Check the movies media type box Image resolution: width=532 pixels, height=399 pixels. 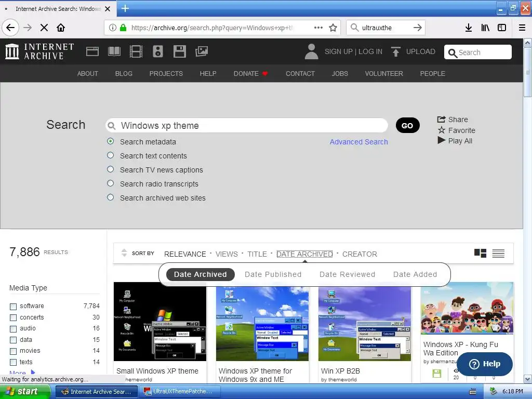click(13, 351)
